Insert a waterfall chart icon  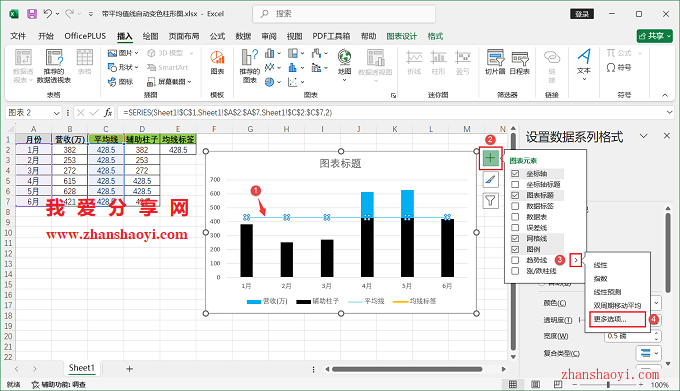point(317,53)
